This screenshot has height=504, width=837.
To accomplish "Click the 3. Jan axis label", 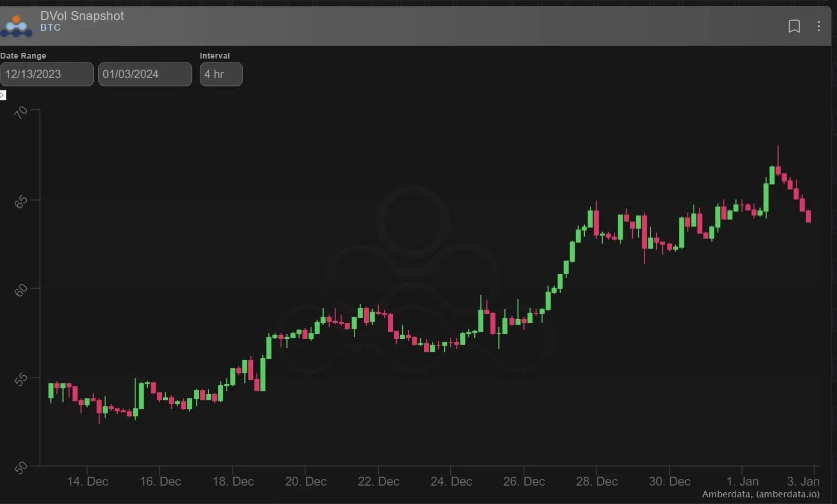I will 803,481.
